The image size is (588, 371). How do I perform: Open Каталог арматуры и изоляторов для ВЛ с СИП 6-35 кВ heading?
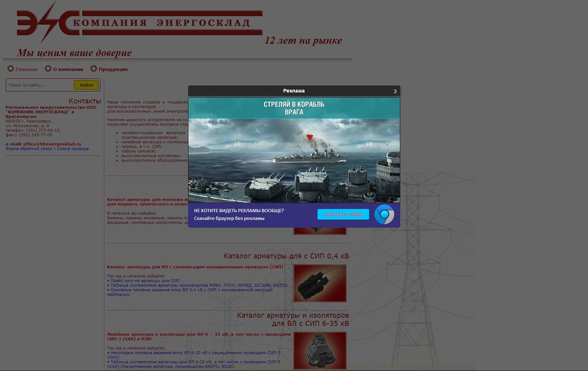tap(292, 319)
